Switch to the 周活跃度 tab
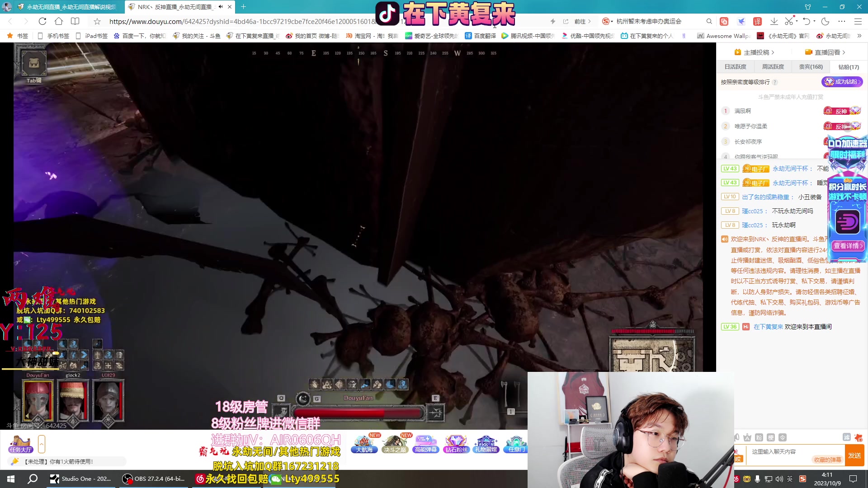This screenshot has width=868, height=488. (773, 67)
